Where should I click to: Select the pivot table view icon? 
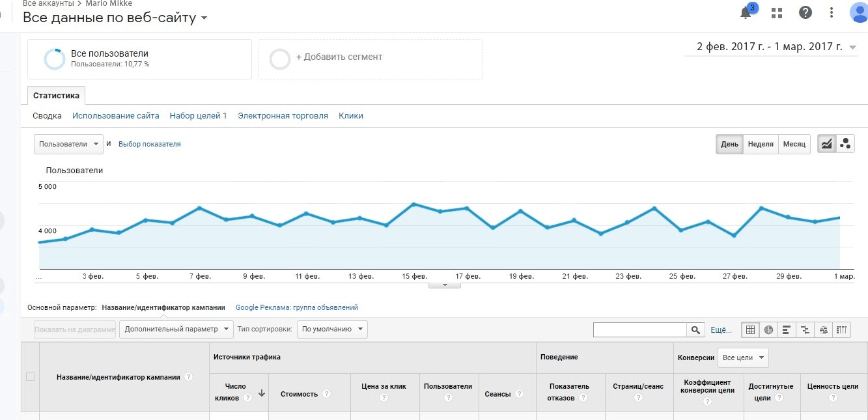pos(843,329)
